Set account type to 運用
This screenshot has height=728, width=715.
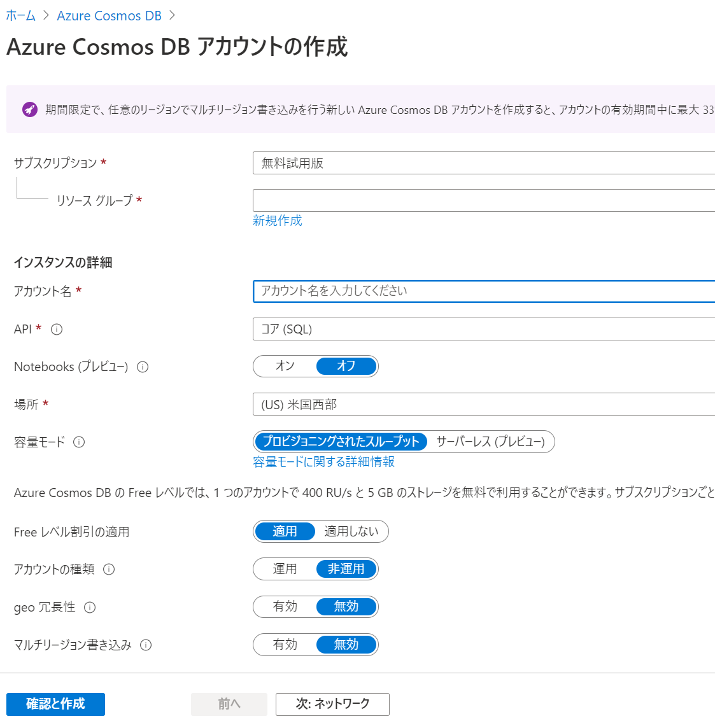(x=285, y=569)
